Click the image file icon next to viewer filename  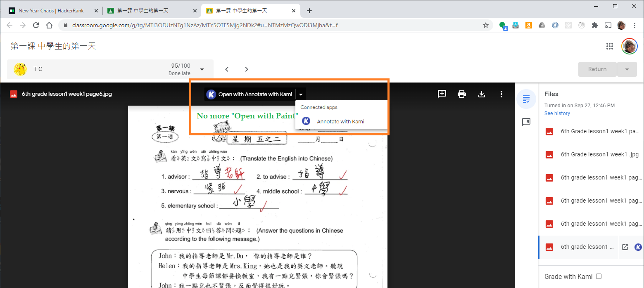pos(14,94)
